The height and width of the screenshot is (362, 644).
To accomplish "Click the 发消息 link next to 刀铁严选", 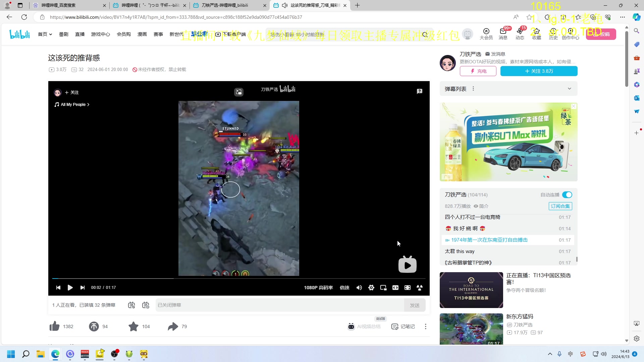I will (x=495, y=54).
